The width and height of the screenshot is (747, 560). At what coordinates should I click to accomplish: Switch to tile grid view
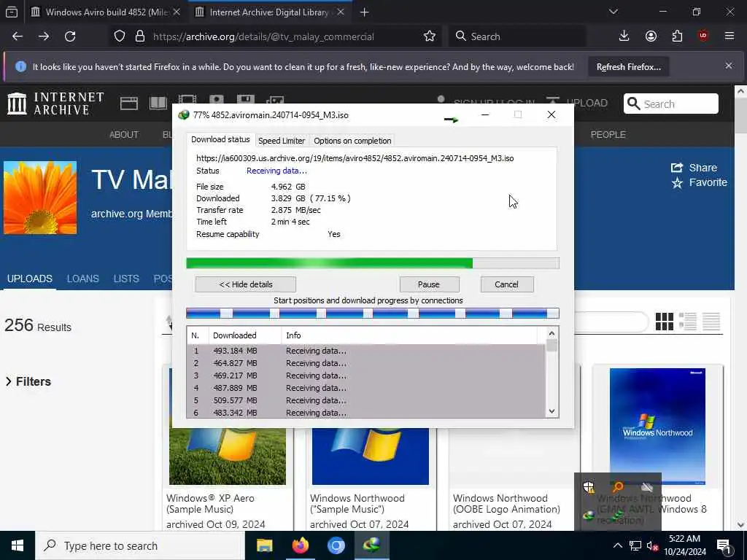(x=664, y=322)
